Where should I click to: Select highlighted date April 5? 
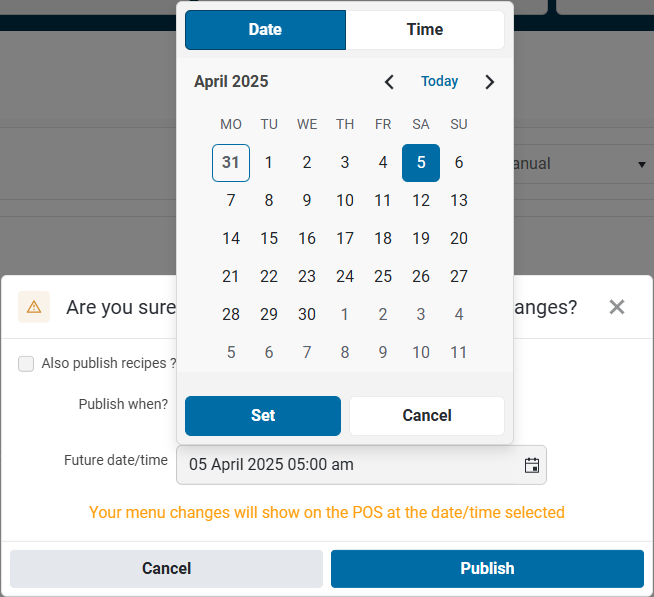tap(421, 163)
